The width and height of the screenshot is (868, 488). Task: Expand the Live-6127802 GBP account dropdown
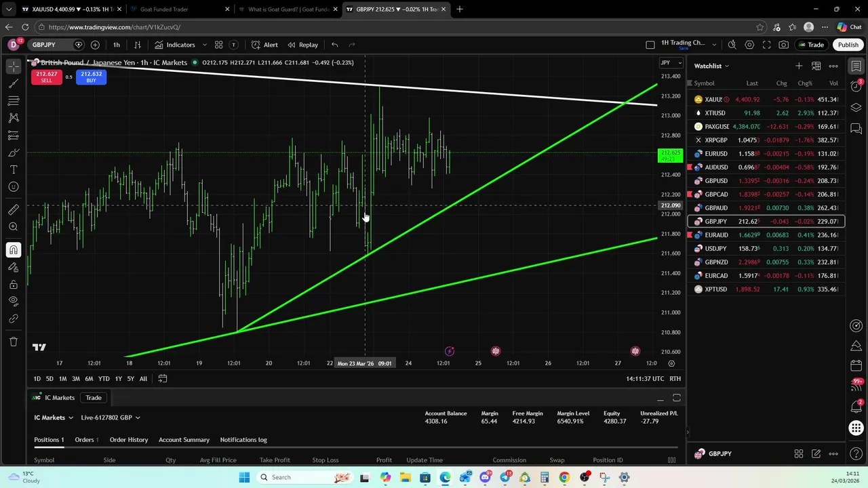[110, 418]
